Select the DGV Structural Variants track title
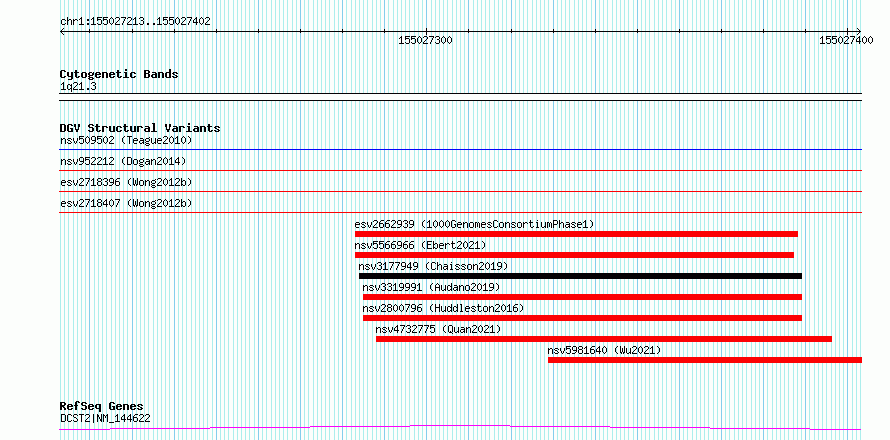 (140, 128)
